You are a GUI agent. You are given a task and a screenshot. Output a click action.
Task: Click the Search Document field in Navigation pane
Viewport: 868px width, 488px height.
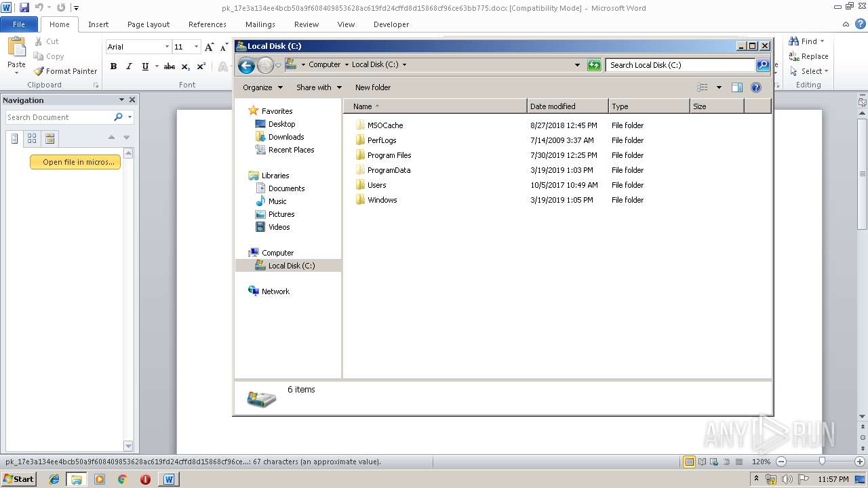[x=60, y=117]
